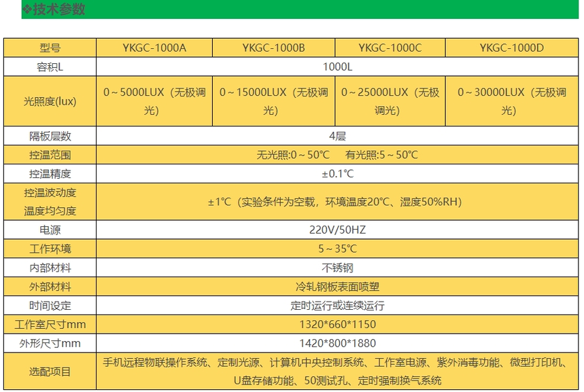584x392 pixels.
Task: Select the 工作室尺寸mm row label
Action: 50,325
